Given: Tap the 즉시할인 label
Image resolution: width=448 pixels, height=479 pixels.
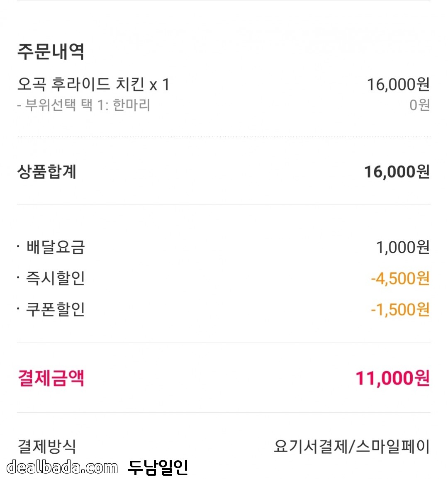Looking at the screenshot, I should [56, 278].
